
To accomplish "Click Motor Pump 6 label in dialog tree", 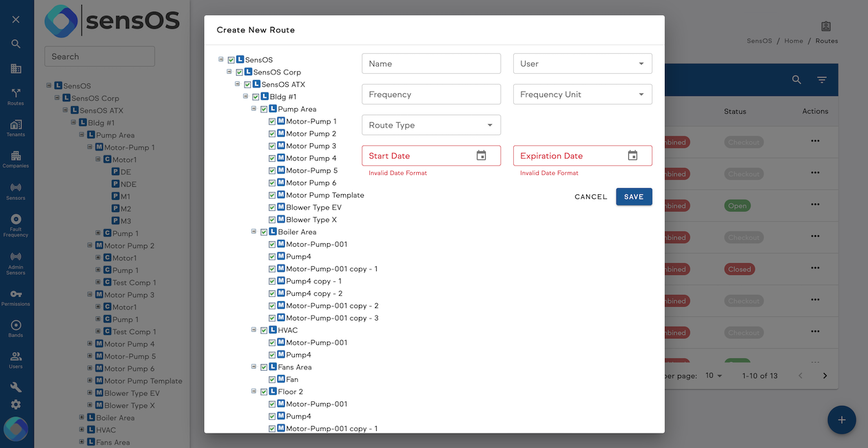I will pos(311,183).
